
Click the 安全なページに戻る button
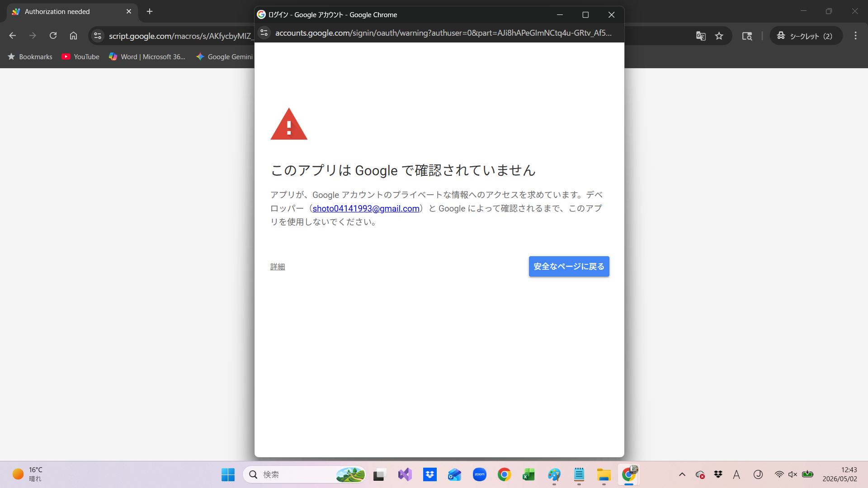pyautogui.click(x=569, y=267)
